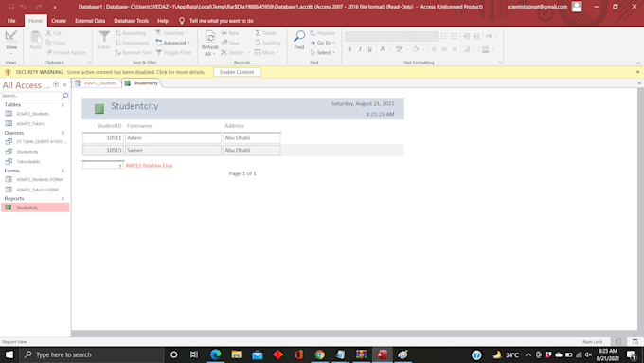Click the background fill color bucket
The width and height of the screenshot is (644, 363).
click(x=416, y=49)
